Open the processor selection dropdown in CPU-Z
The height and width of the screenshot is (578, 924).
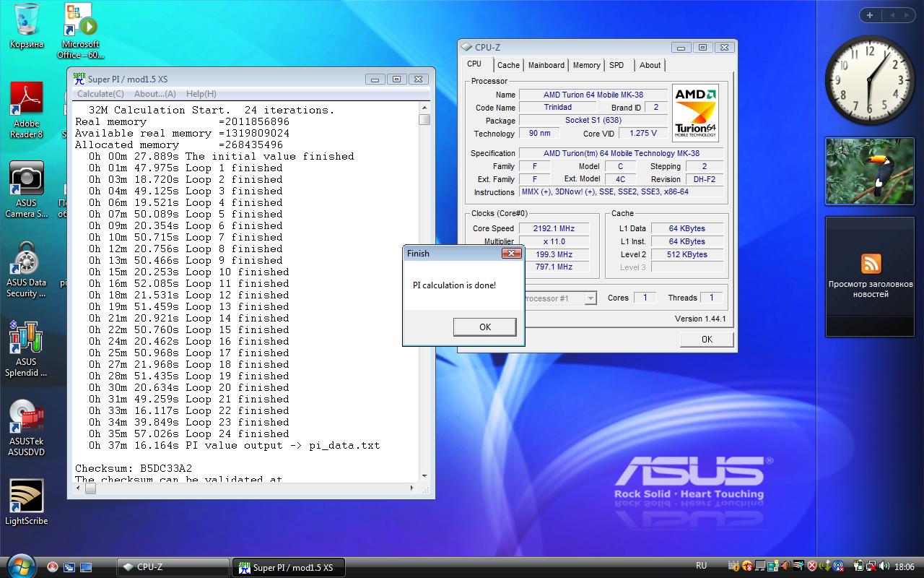coord(590,298)
